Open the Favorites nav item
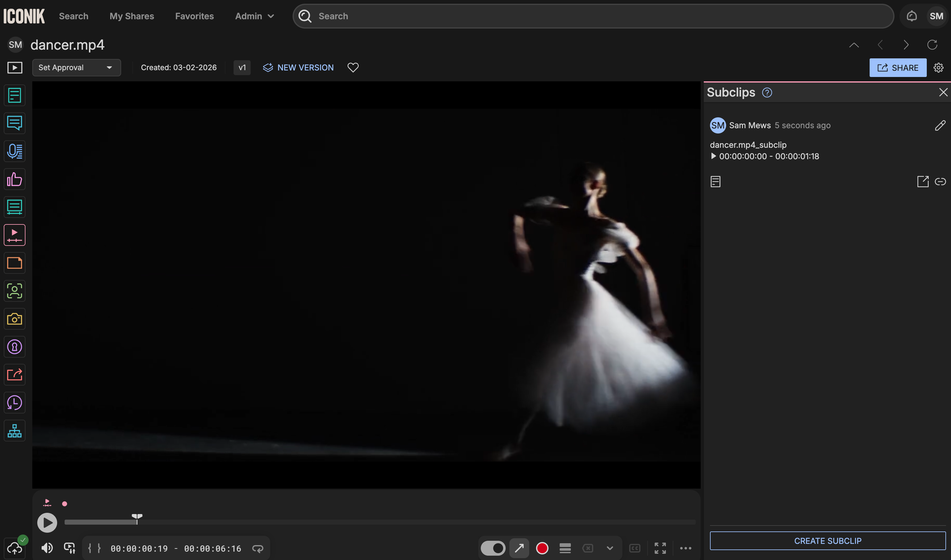Image resolution: width=951 pixels, height=560 pixels. coord(194,16)
